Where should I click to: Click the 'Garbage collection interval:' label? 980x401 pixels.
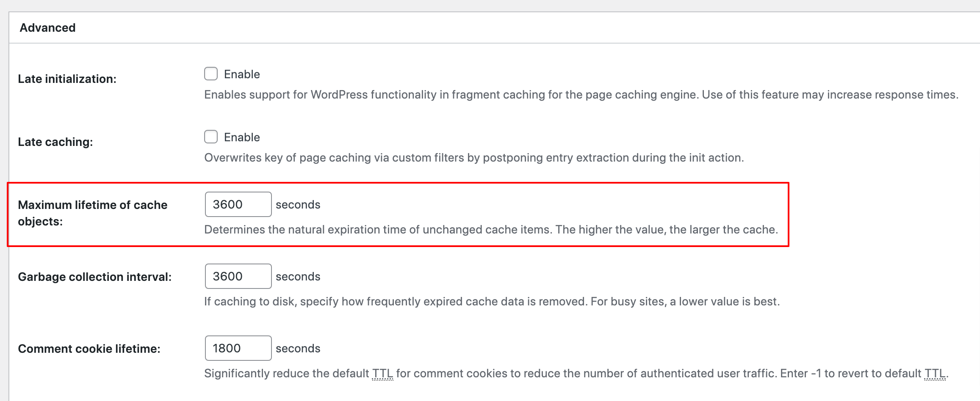tap(94, 277)
